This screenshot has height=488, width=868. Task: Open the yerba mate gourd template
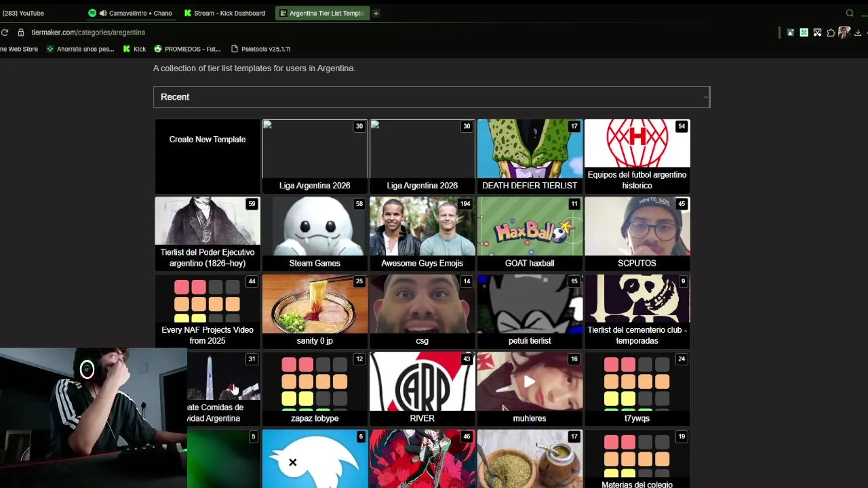(530, 459)
